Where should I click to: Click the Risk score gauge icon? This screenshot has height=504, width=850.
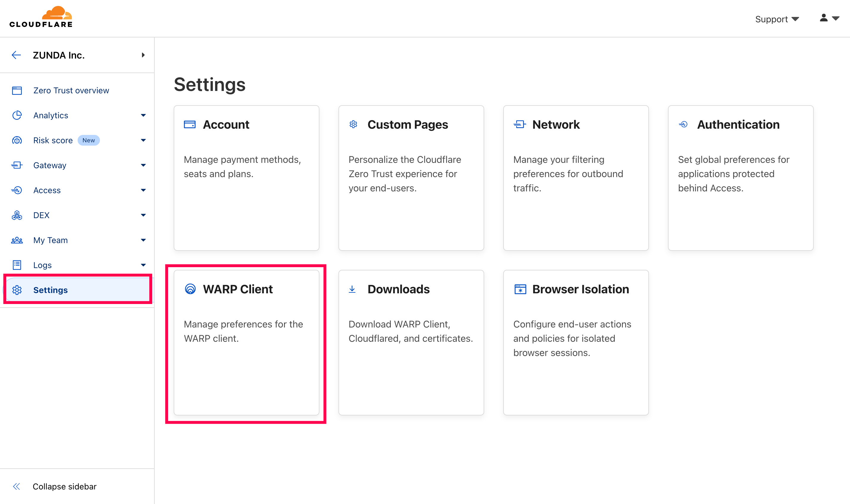17,140
